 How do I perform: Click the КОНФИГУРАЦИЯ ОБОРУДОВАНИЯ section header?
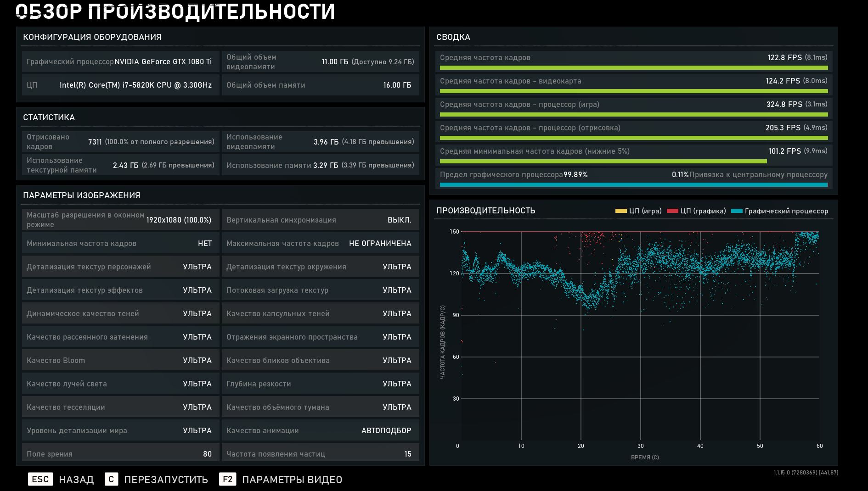(x=92, y=37)
